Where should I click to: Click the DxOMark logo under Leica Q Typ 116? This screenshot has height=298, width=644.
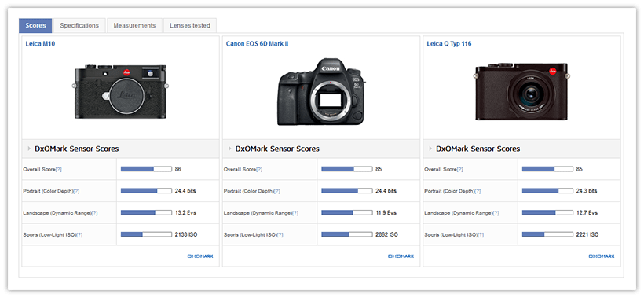coord(602,256)
